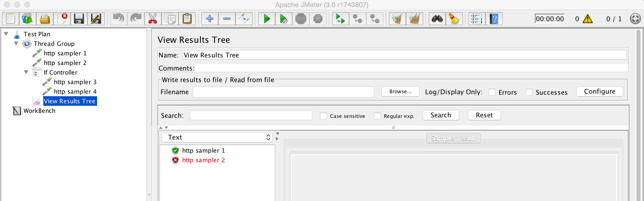This screenshot has height=201, width=644.
Task: Select View Results Tree in the tree
Action: pos(70,101)
